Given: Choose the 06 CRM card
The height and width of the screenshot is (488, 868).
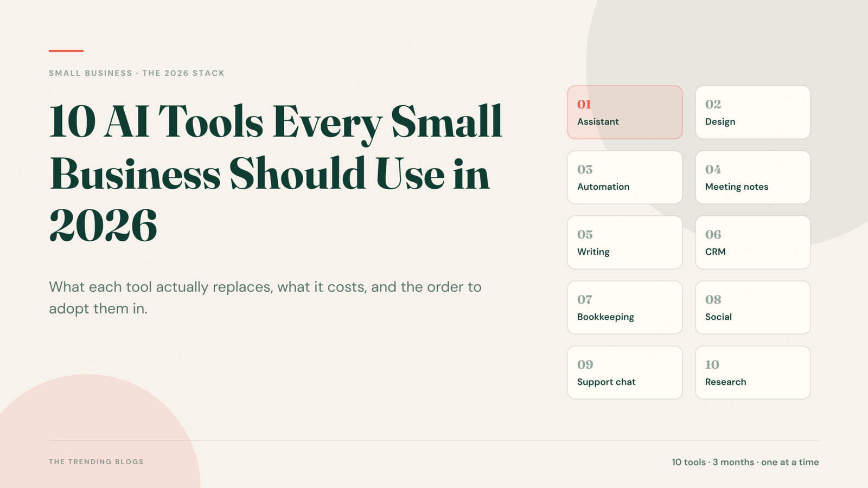Looking at the screenshot, I should pyautogui.click(x=753, y=242).
